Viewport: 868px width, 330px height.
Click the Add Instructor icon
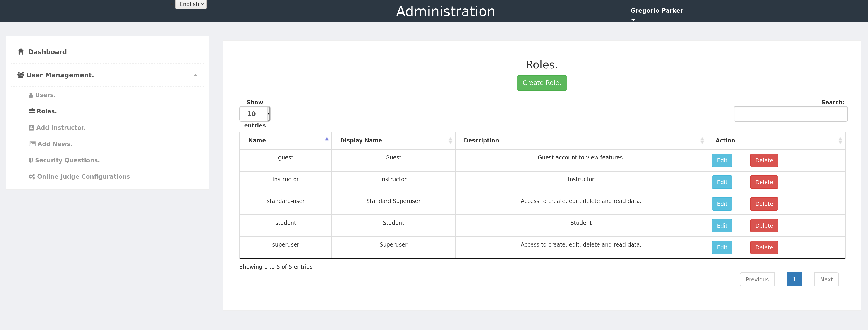pyautogui.click(x=31, y=127)
